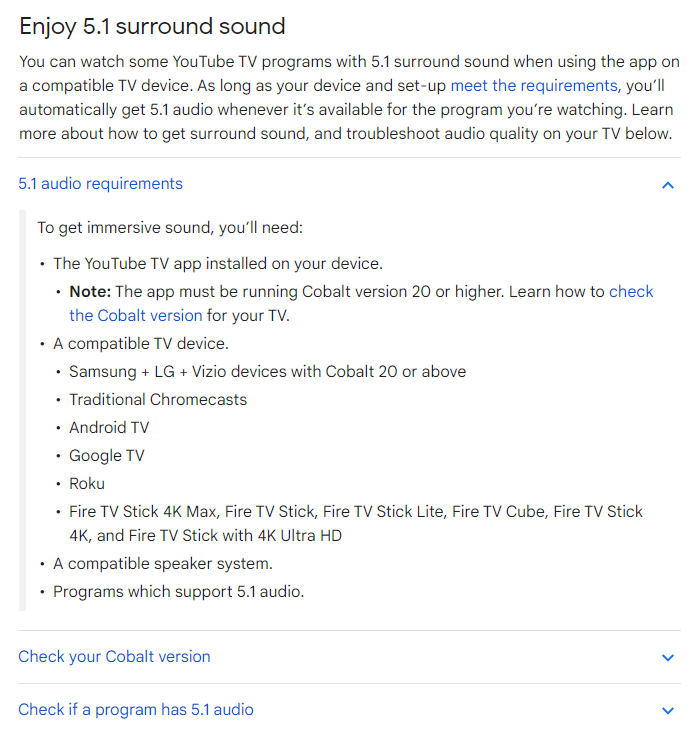Click 'Programs which support 5.1 audio' bullet
The width and height of the screenshot is (700, 735).
179,592
